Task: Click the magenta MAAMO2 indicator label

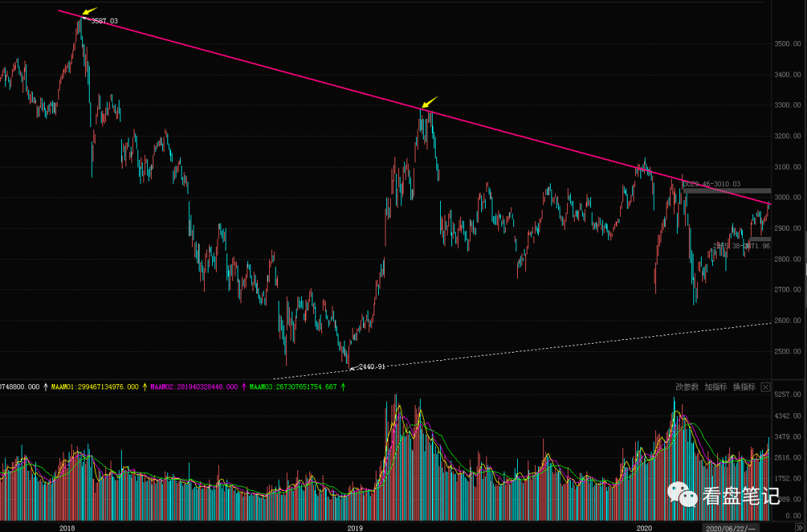Action: 194,387
